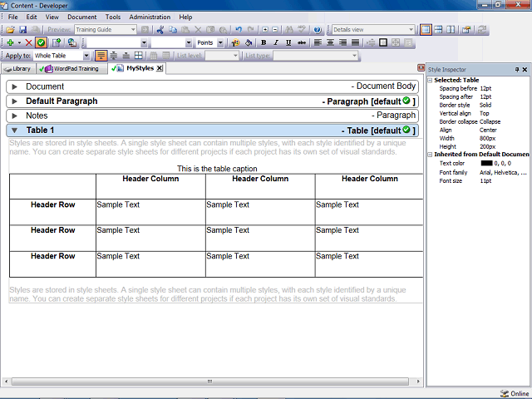Viewport: 532px width, 399px height.
Task: Click the Strikethrough icon
Action: click(x=301, y=42)
